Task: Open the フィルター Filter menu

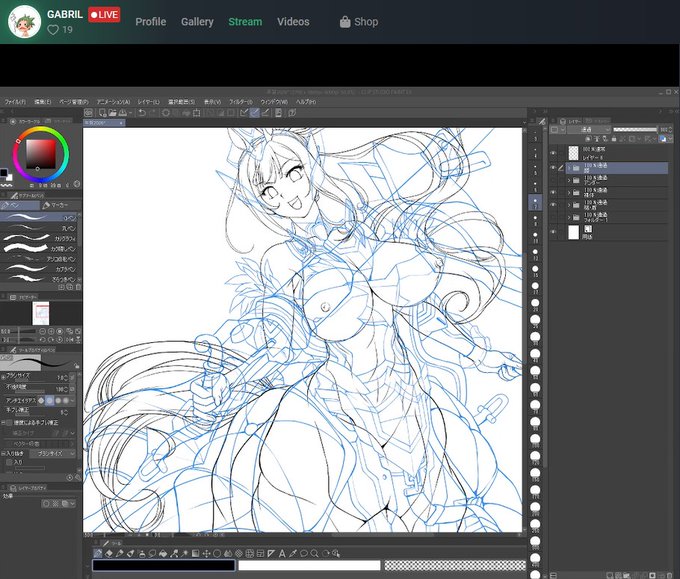Action: pyautogui.click(x=241, y=102)
